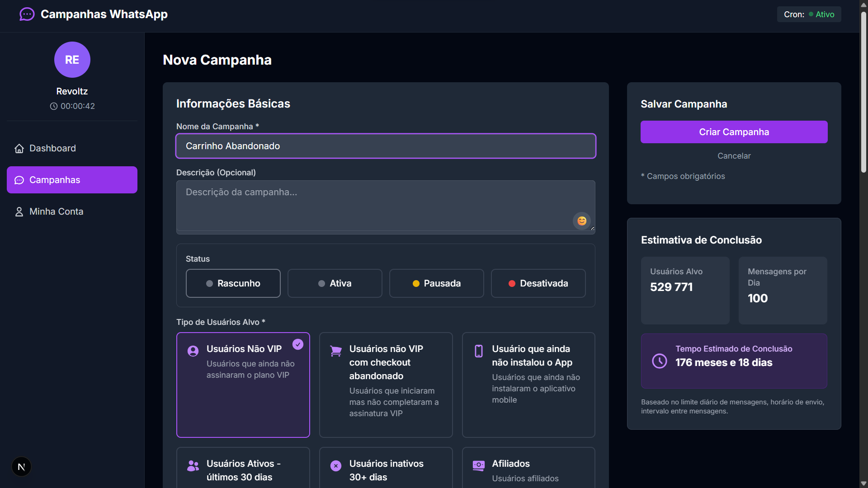Click the Dashboard home icon
The height and width of the screenshot is (488, 868).
(x=19, y=148)
